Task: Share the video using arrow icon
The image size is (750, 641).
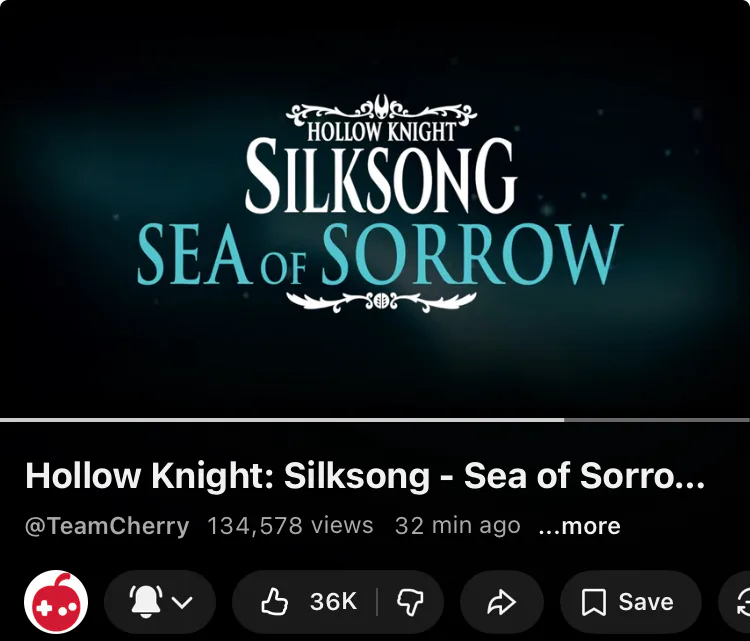Action: pyautogui.click(x=501, y=602)
